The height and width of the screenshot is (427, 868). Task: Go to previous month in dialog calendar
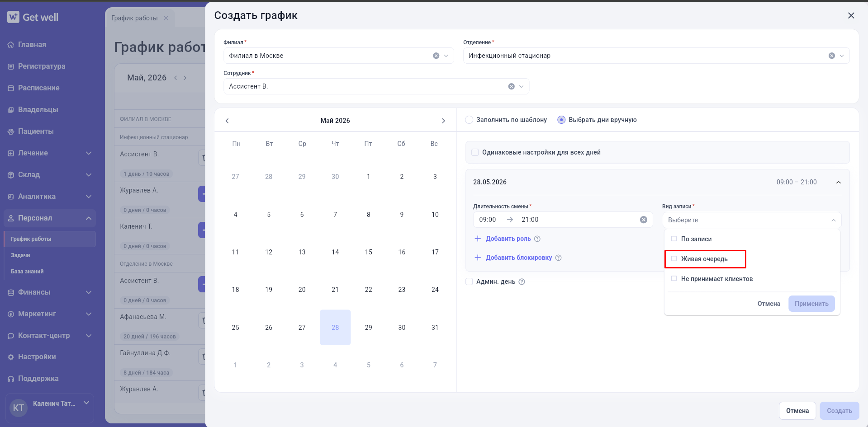point(227,121)
